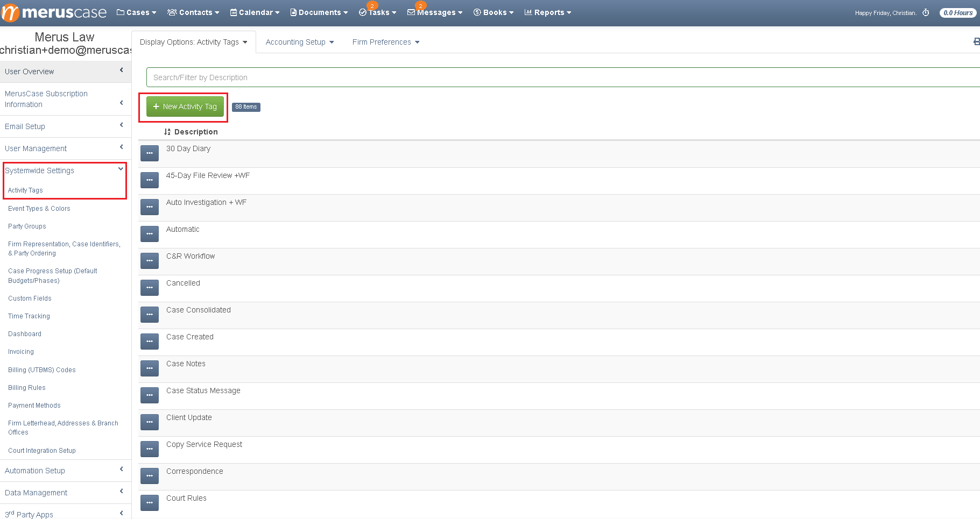
Task: Open Billing Rules link
Action: [x=27, y=388]
